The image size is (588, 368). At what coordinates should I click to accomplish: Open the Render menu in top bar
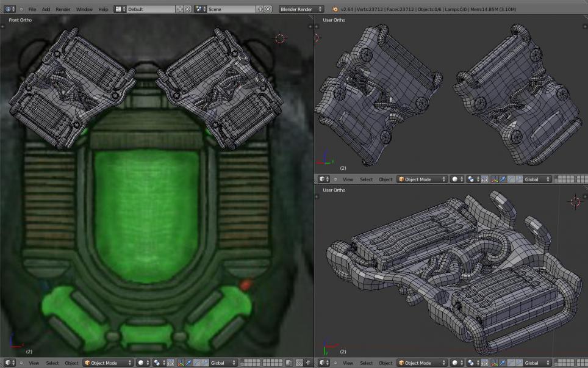coord(63,9)
